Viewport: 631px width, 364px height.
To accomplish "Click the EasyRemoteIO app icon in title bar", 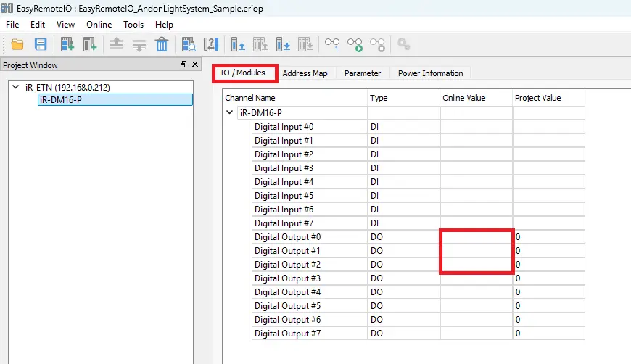I will pos(7,8).
